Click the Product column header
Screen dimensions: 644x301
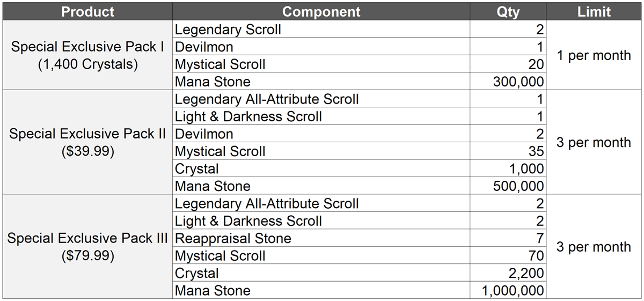(87, 11)
